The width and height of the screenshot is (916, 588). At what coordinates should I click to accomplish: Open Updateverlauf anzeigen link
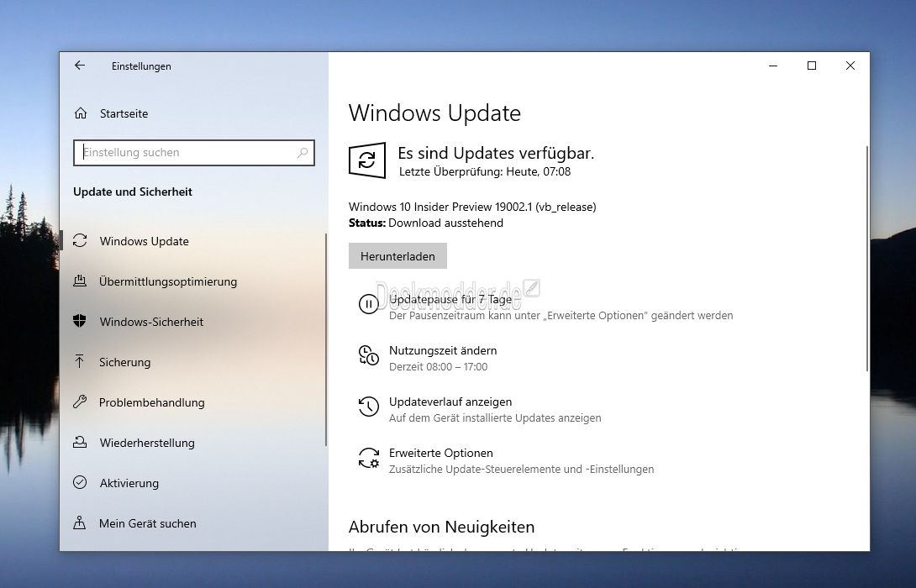450,402
